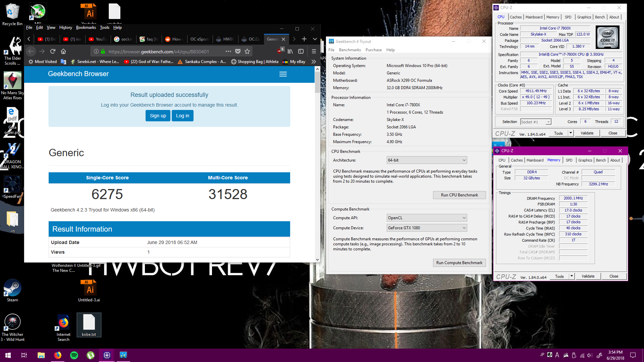Open the Mainboard tab in bottom CPU-Z
The width and height of the screenshot is (644, 362).
tap(535, 160)
